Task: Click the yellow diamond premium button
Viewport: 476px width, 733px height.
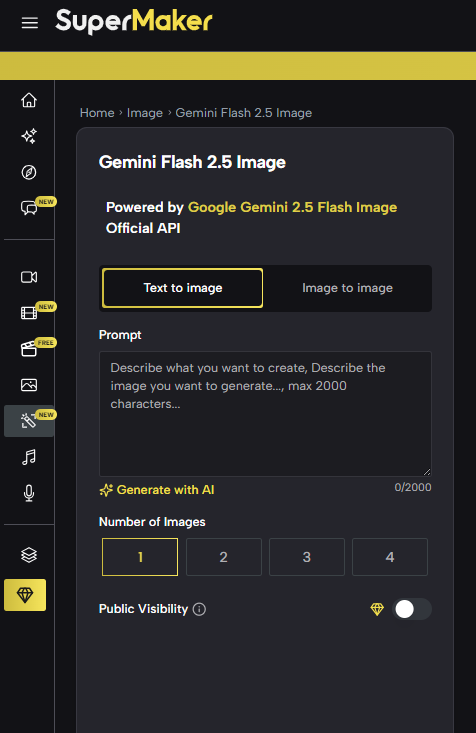Action: [x=25, y=595]
